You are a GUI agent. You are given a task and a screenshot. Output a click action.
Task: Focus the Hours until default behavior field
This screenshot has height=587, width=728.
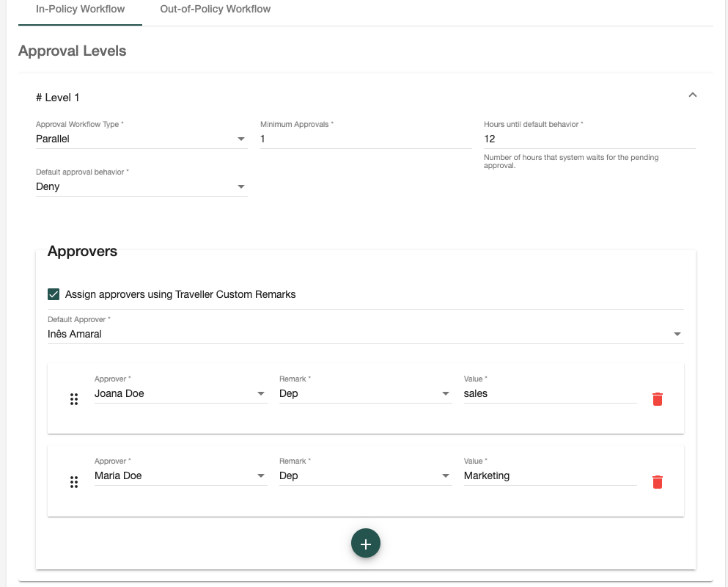589,139
